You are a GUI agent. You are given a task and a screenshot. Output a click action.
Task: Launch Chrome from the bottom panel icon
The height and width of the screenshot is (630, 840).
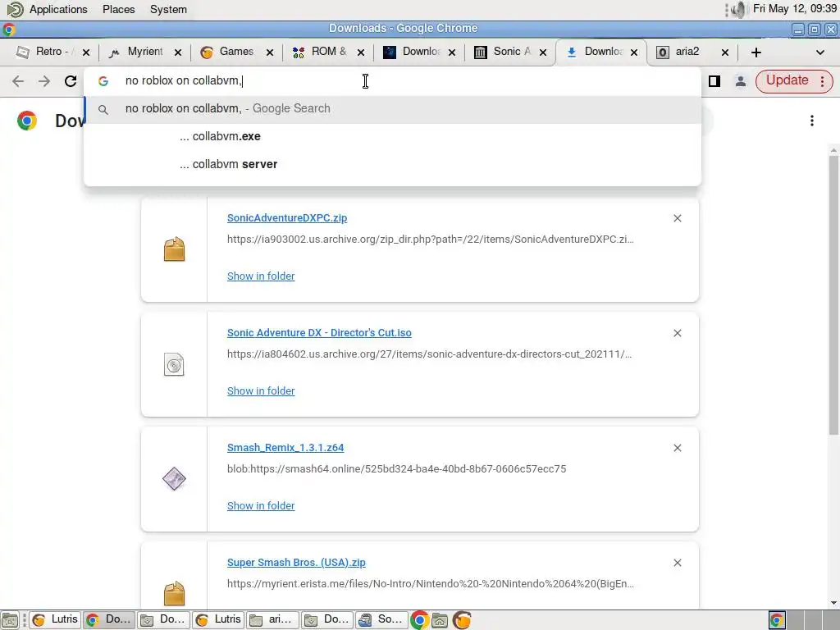coord(419,620)
